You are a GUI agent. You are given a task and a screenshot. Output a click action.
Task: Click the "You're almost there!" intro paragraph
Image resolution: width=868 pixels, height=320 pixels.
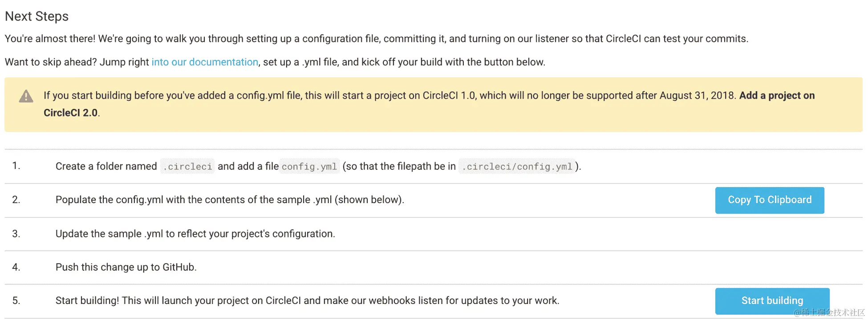pyautogui.click(x=376, y=39)
